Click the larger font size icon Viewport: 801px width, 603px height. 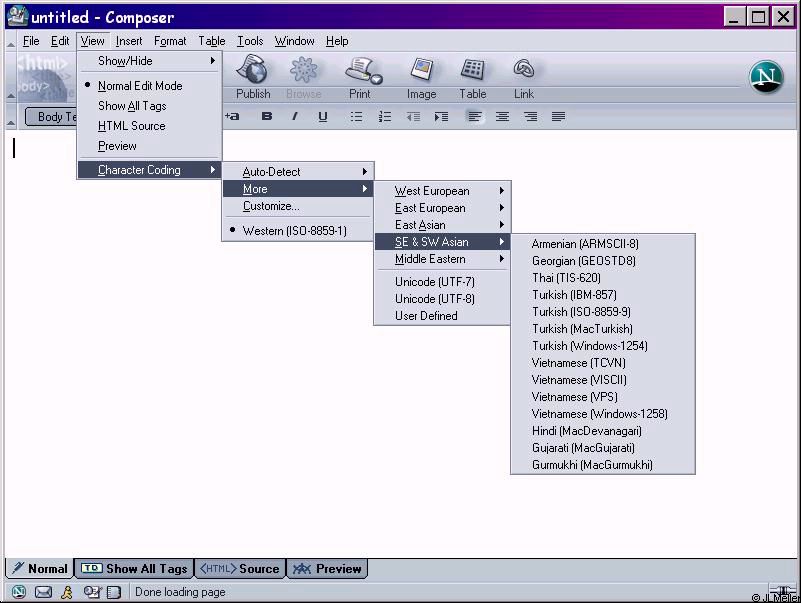click(232, 117)
